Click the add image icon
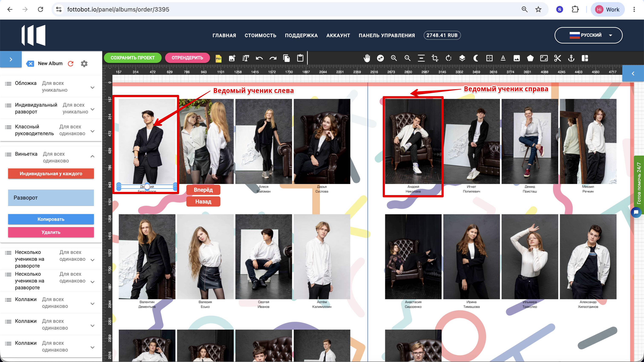Image resolution: width=644 pixels, height=362 pixels. click(232, 58)
